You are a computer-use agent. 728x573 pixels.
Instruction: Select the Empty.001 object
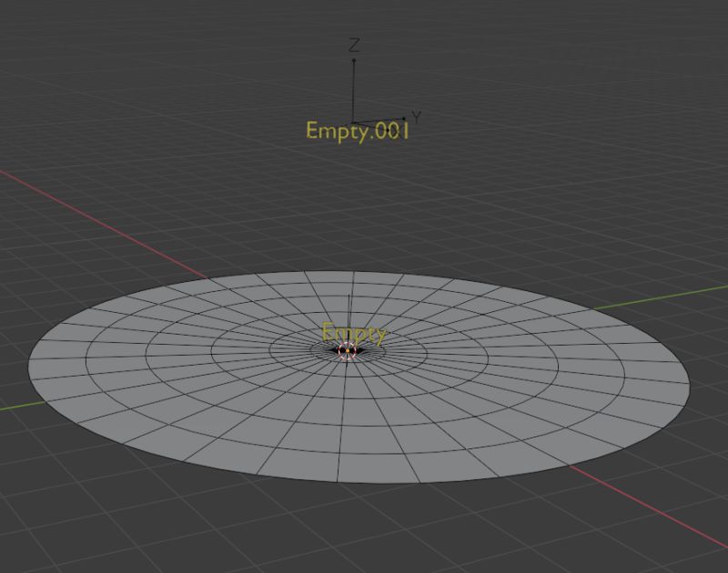click(355, 123)
